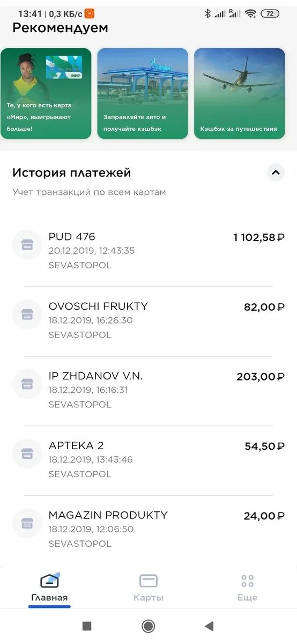
Task: Tap the store icon beside MAGAZIN PRODUKTY
Action: 27,523
